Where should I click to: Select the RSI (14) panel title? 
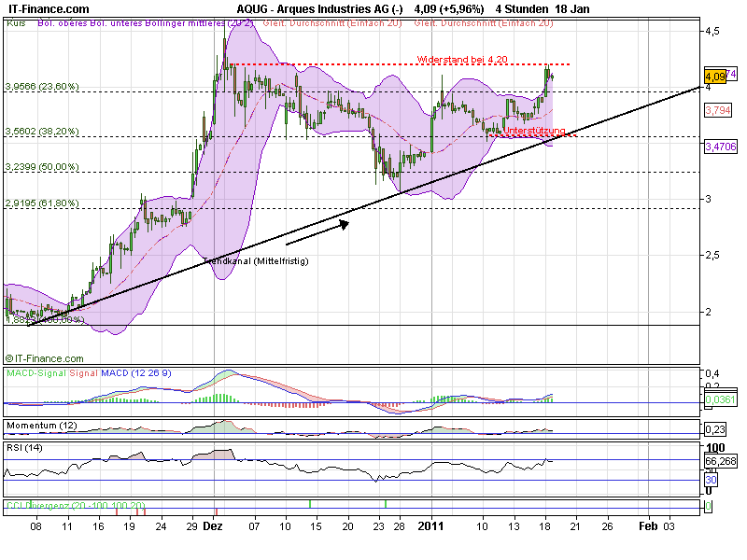tap(24, 448)
